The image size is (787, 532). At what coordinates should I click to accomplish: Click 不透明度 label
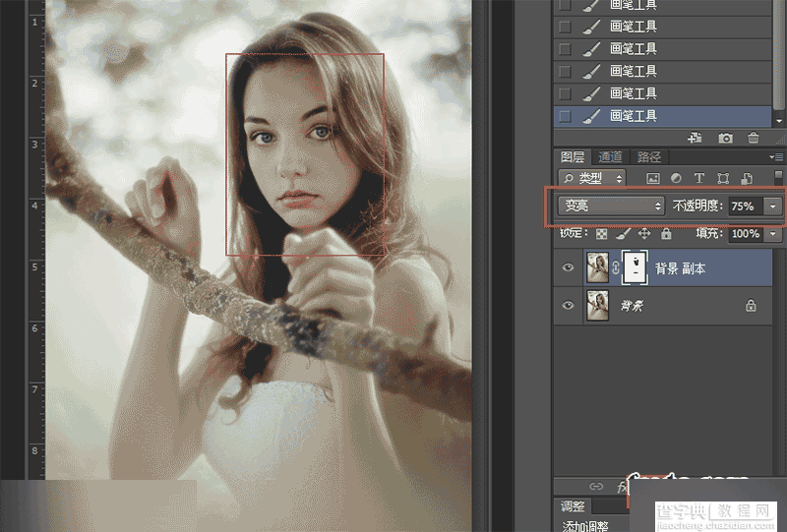click(x=696, y=206)
